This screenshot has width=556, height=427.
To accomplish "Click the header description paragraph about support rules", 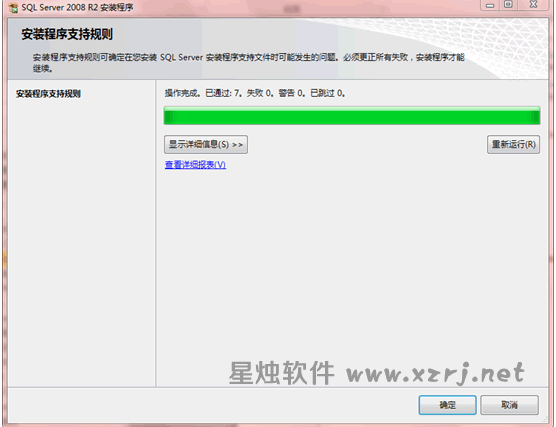I will [249, 62].
